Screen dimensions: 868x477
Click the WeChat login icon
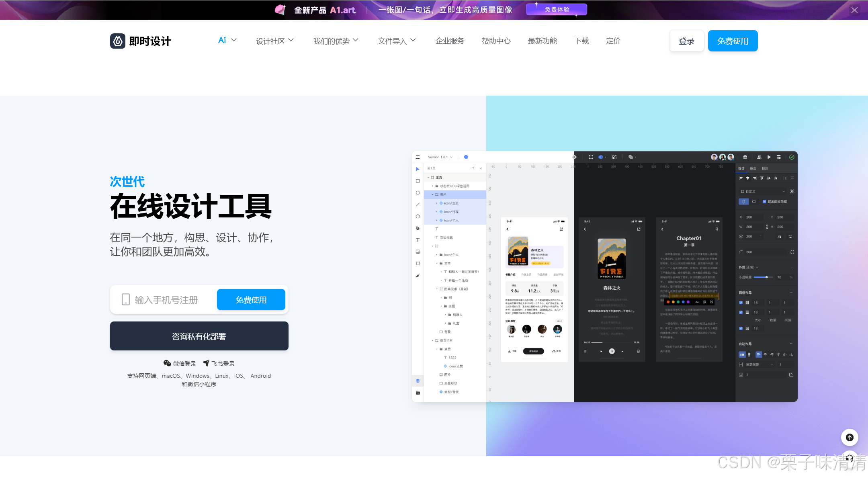(x=167, y=363)
